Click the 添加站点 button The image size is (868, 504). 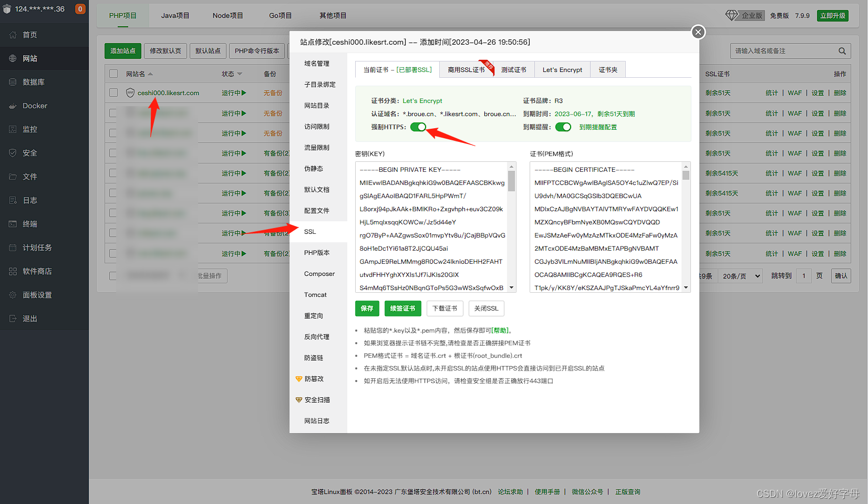(123, 51)
